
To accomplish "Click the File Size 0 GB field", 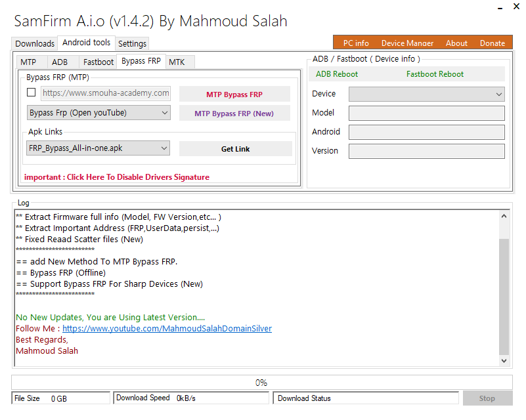I will click(x=60, y=398).
